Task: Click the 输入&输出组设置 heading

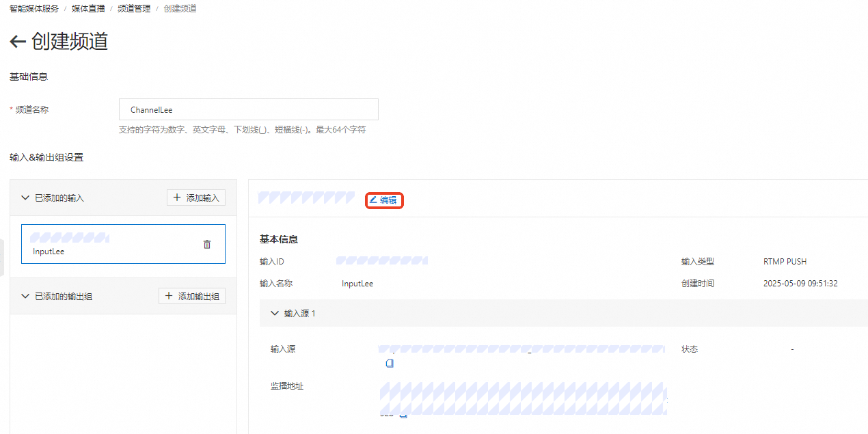Action: [46, 157]
